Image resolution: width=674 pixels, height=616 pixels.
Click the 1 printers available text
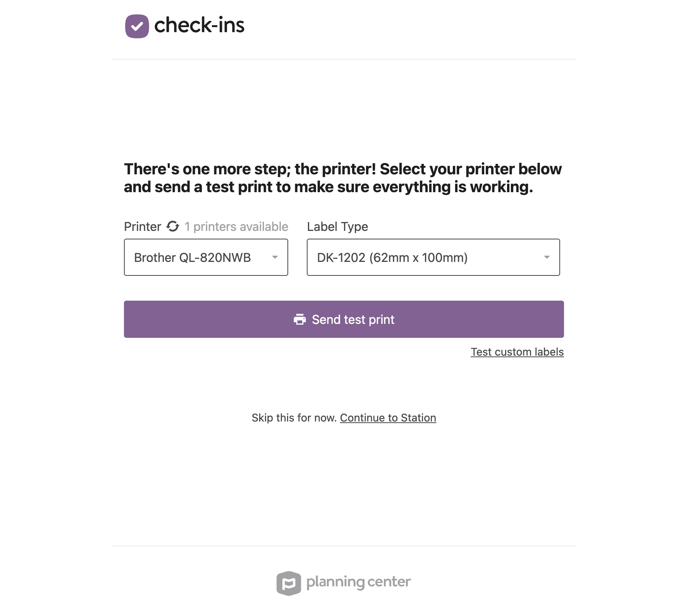point(236,227)
